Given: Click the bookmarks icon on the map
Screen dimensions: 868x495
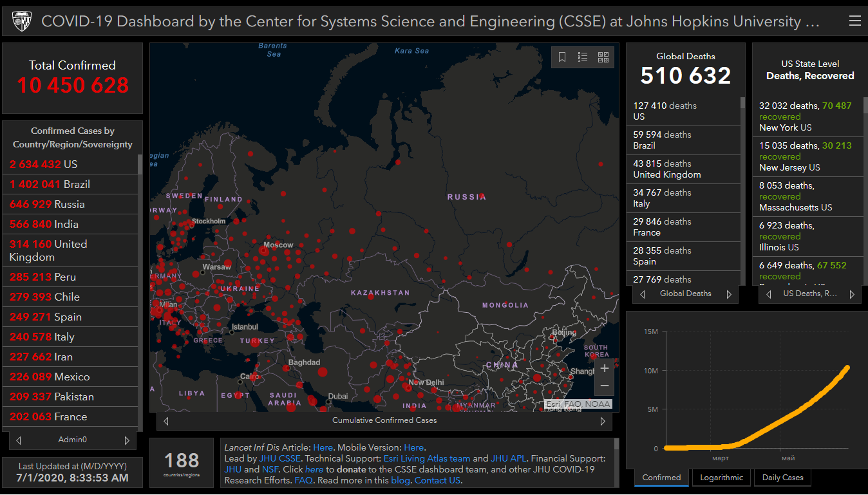Looking at the screenshot, I should 562,57.
